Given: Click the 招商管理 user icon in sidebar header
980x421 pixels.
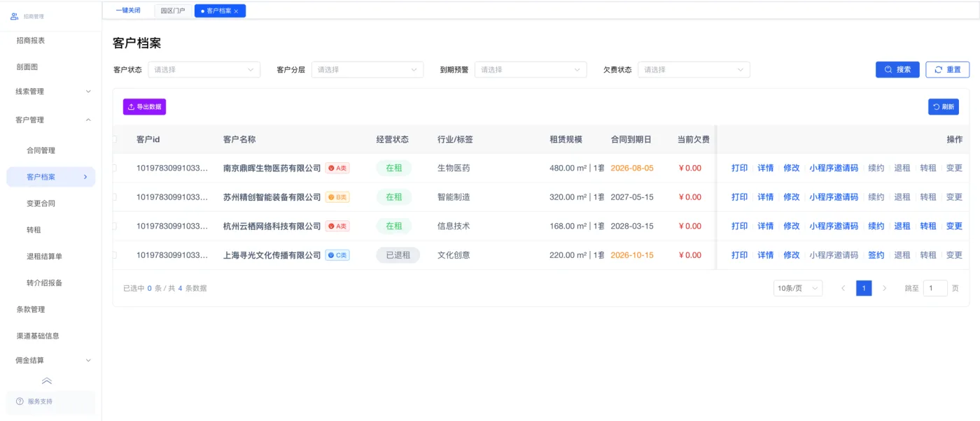Looking at the screenshot, I should point(14,15).
